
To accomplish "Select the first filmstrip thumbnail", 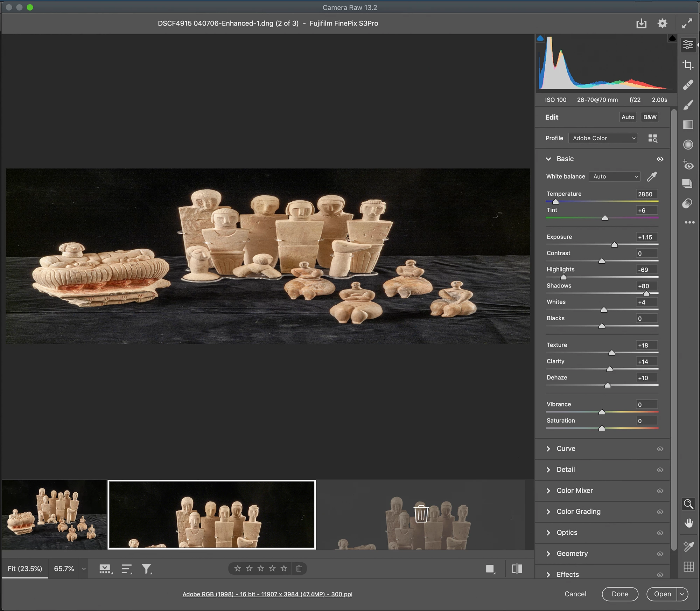I will 54,515.
